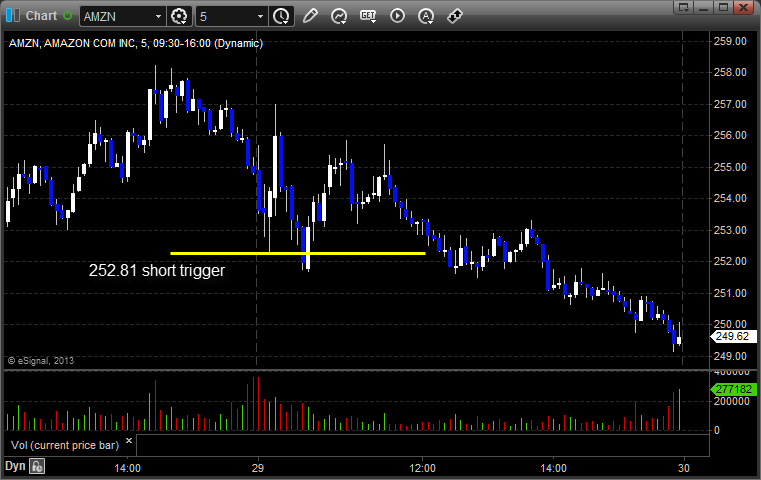Viewport: 761px width, 480px height.
Task: Open the studies chart icon menu
Action: point(339,16)
